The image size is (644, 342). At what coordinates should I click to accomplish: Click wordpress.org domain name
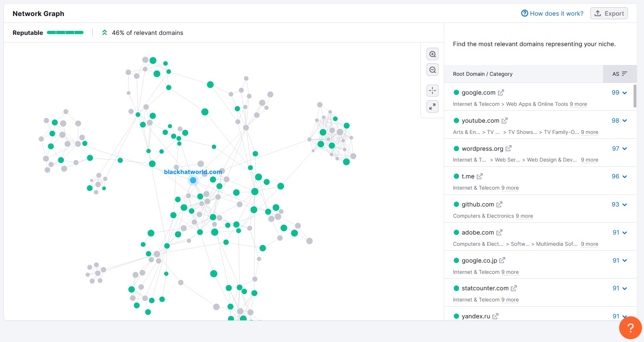click(482, 149)
